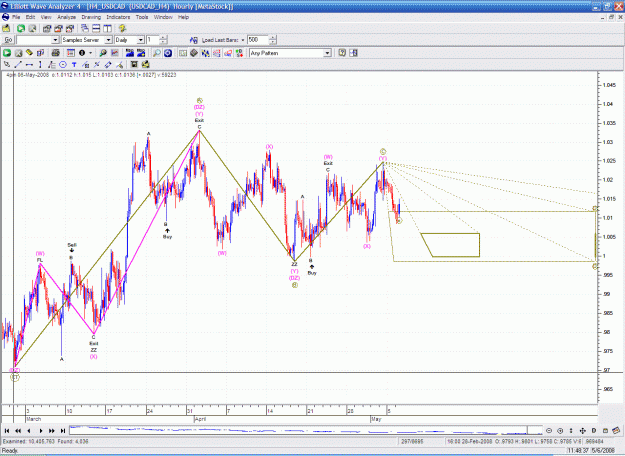Click the step back playback button
Image resolution: width=625 pixels, height=456 pixels.
29,430
